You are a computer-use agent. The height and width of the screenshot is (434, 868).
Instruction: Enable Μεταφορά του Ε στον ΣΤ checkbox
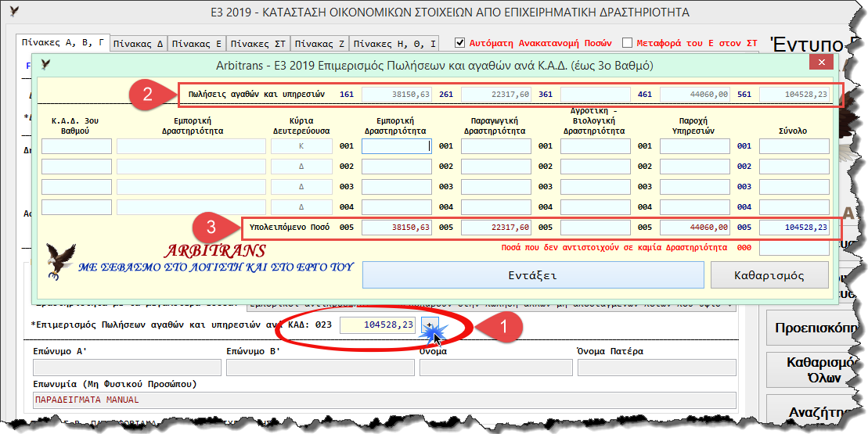627,42
